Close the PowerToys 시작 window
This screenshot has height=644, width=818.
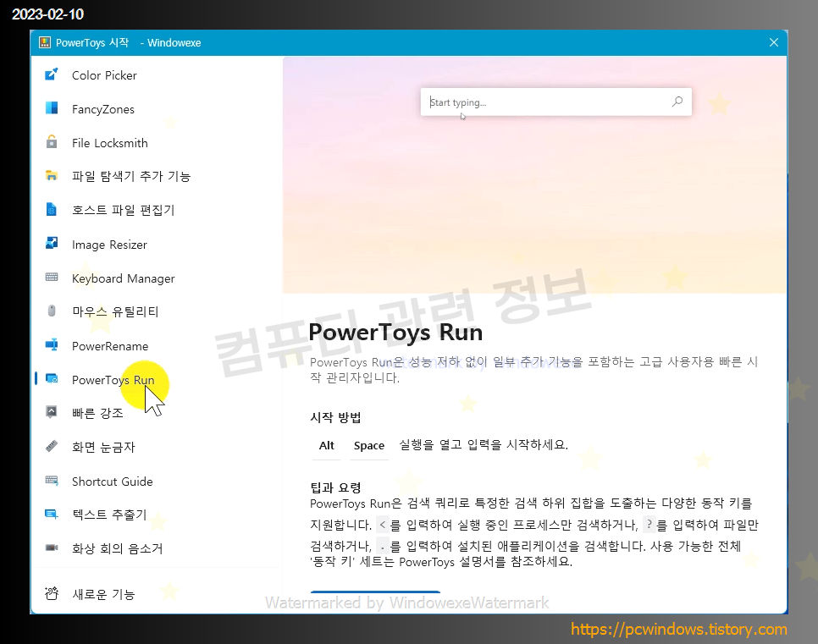[x=774, y=43]
